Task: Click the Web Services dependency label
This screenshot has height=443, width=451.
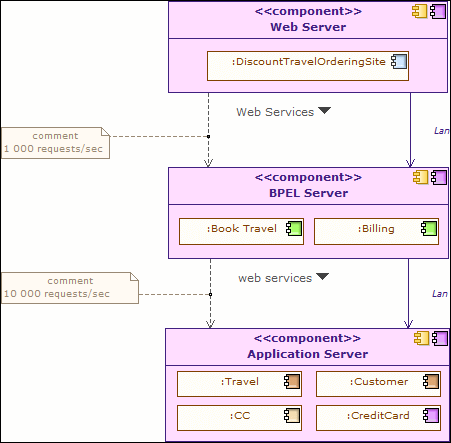Action: click(x=275, y=112)
